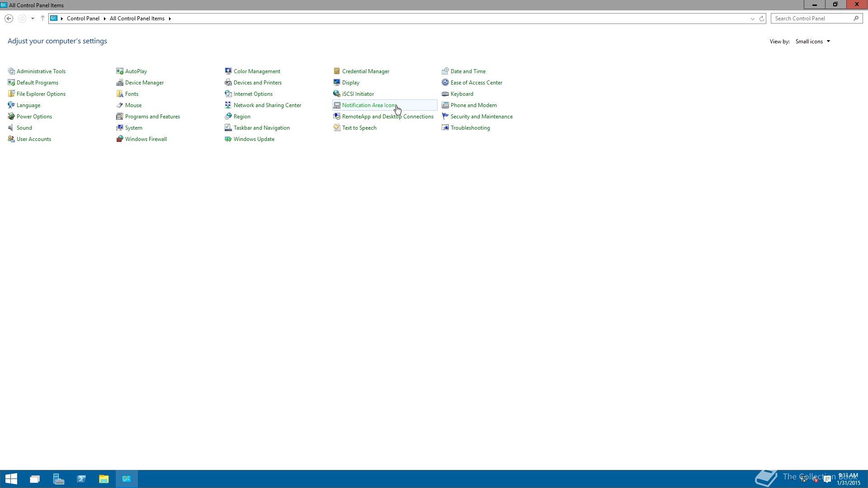Expand the root chevron before Control Panel
The height and width of the screenshot is (488, 868).
[62, 19]
